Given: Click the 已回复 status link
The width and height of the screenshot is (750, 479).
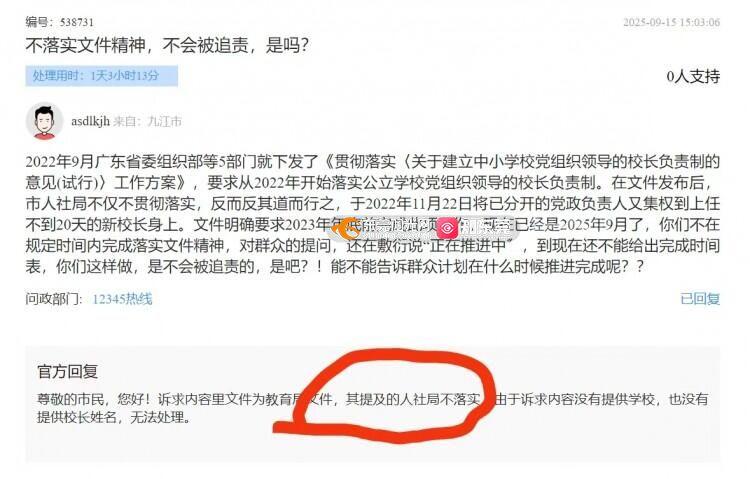Looking at the screenshot, I should pos(700,299).
